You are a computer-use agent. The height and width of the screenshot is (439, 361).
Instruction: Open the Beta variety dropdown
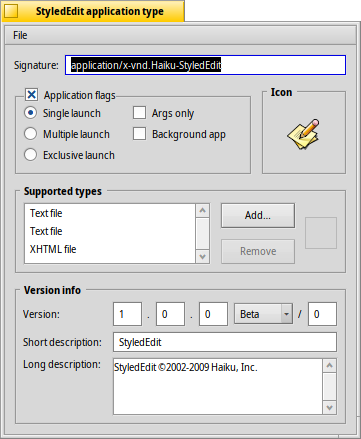[263, 314]
